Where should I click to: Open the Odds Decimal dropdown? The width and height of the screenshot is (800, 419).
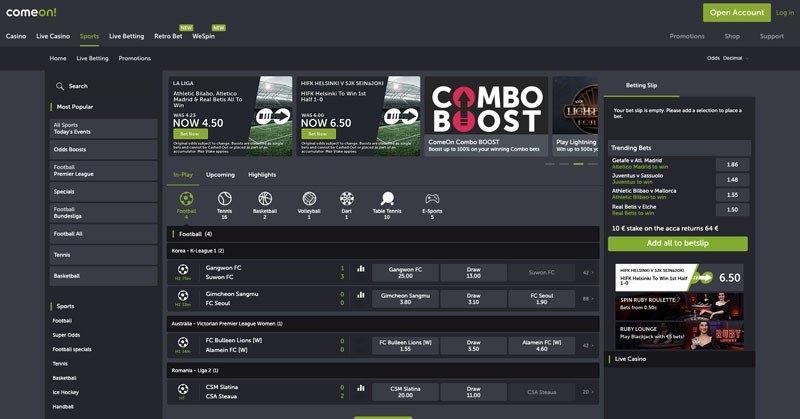pyautogui.click(x=728, y=58)
